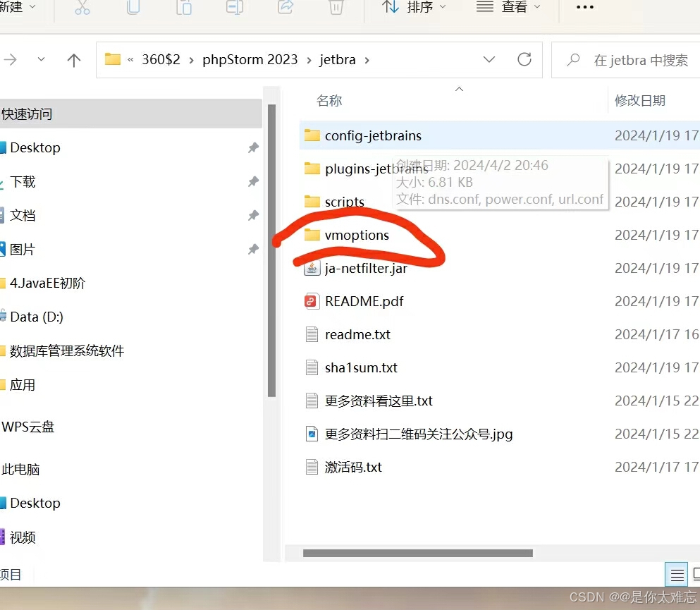The width and height of the screenshot is (700, 610).
Task: Click the 激活码.txt document icon
Action: tap(312, 467)
